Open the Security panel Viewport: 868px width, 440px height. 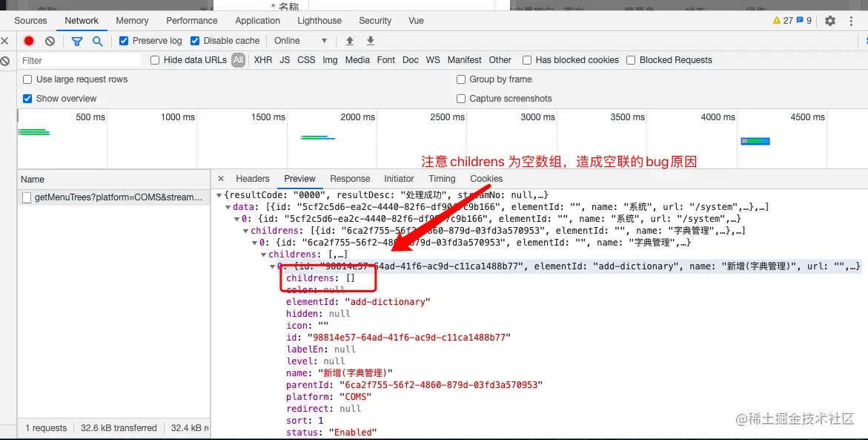tap(375, 21)
